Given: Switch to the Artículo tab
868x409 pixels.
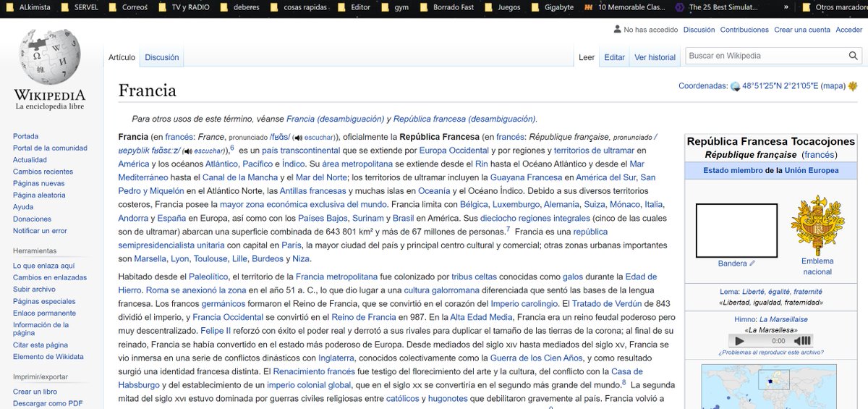Looking at the screenshot, I should [x=122, y=57].
